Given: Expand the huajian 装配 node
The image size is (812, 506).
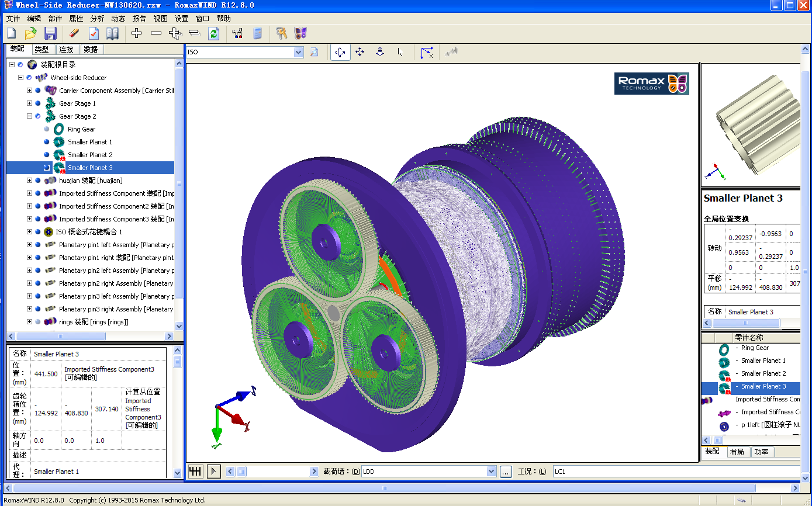Looking at the screenshot, I should [29, 181].
